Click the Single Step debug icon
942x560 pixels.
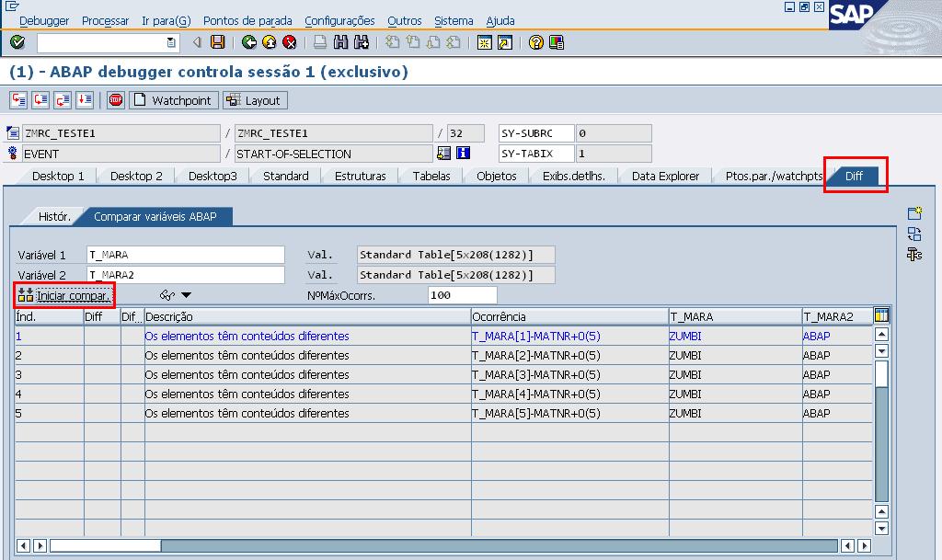[x=18, y=100]
